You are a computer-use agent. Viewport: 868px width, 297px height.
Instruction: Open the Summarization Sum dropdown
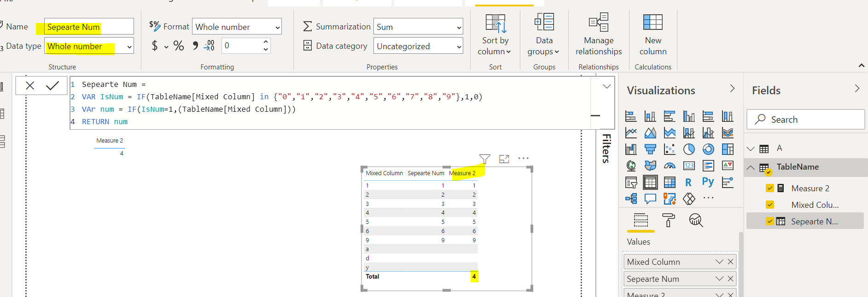[418, 27]
